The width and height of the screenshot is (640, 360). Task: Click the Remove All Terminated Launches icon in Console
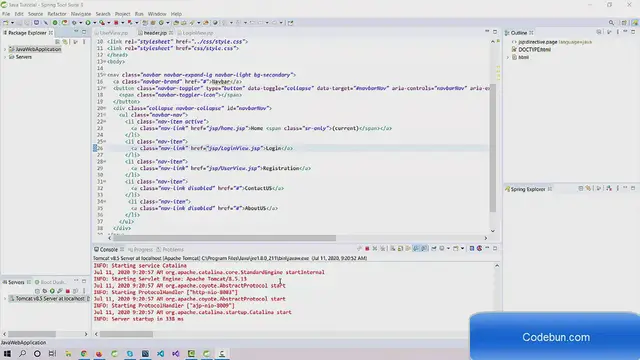[x=382, y=249]
